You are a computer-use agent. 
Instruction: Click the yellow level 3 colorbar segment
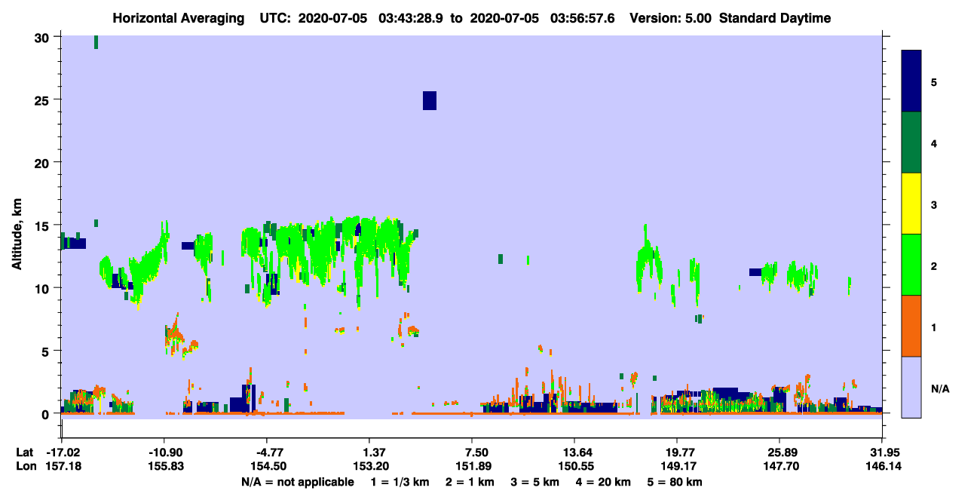click(x=911, y=204)
